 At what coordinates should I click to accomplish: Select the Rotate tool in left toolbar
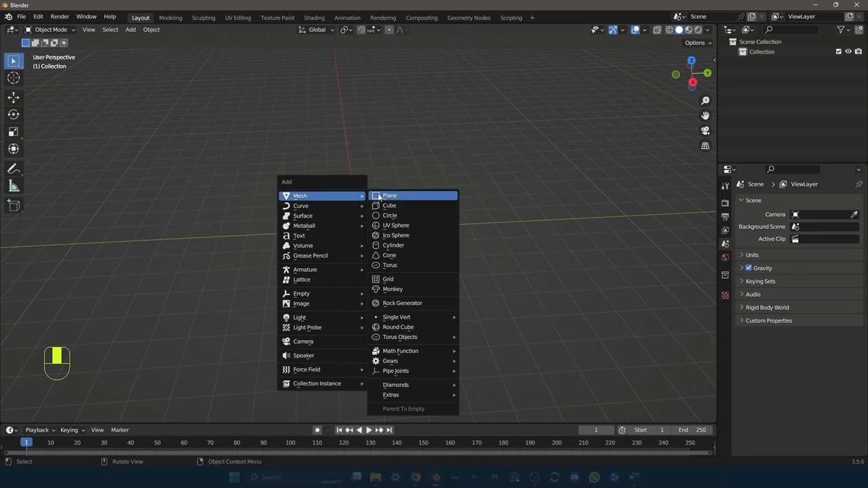(x=14, y=115)
